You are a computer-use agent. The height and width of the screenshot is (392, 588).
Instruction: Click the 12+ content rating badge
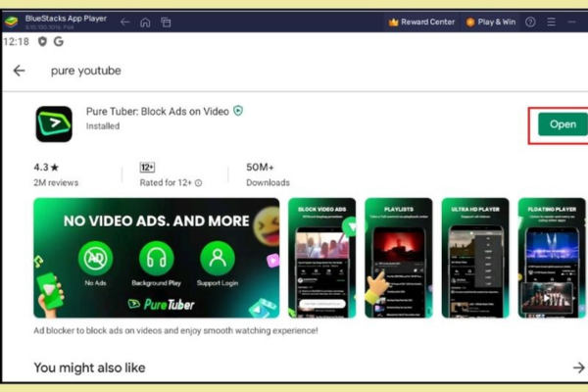147,168
